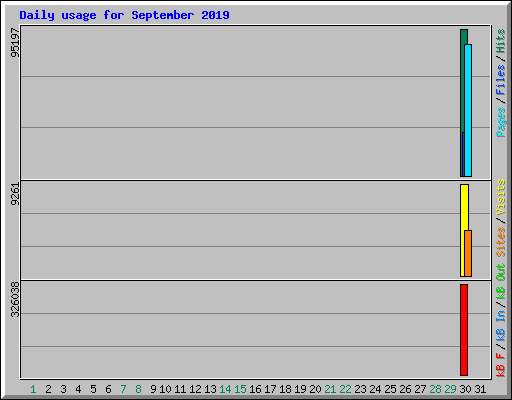Screen dimensions: 512x400
Task: Click day 10 on the x-axis
Action: 165,389
